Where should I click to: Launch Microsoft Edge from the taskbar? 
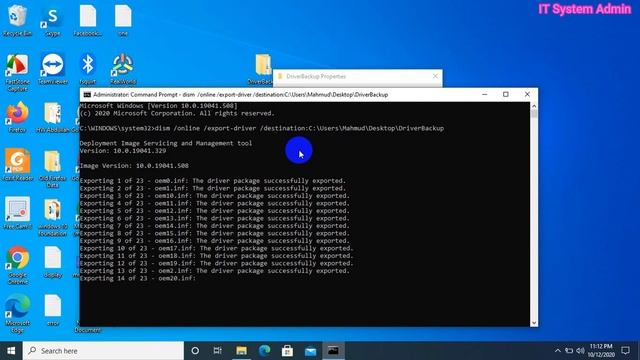coord(264,351)
